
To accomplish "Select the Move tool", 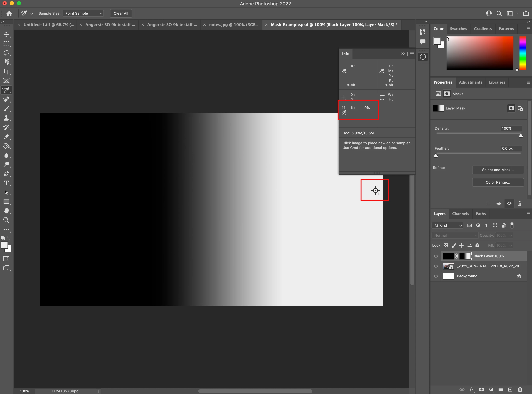I will click(x=6, y=35).
